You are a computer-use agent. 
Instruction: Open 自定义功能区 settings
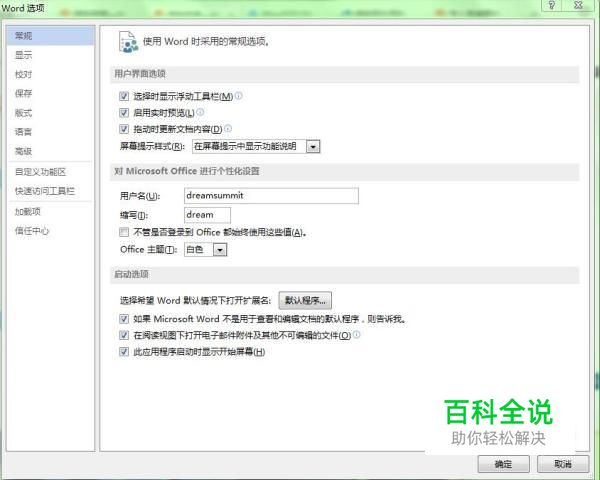point(40,172)
